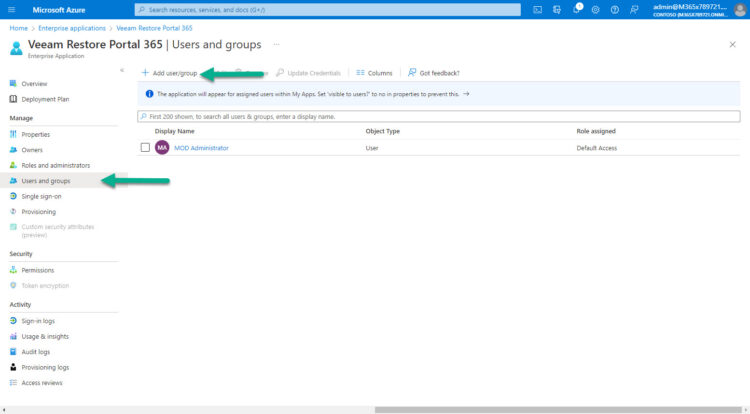Image resolution: width=750 pixels, height=414 pixels.
Task: Open the directories and subscriptions filter icon
Action: pos(557,10)
